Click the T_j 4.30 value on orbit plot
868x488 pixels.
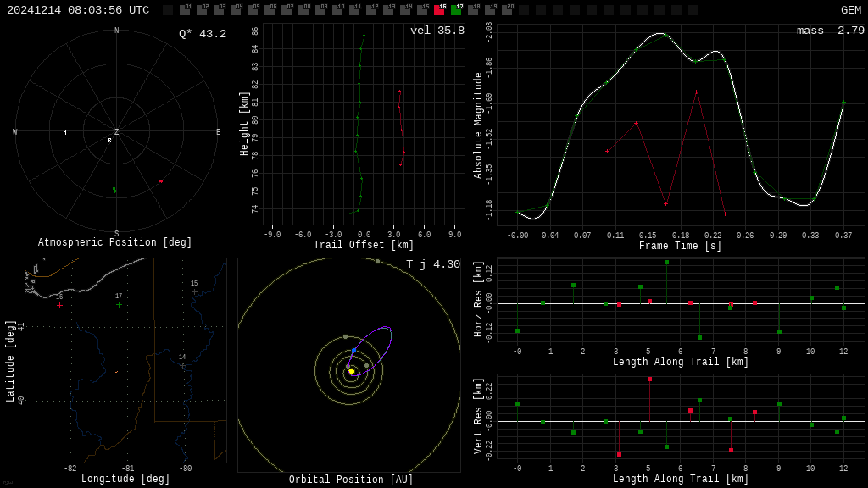432,264
